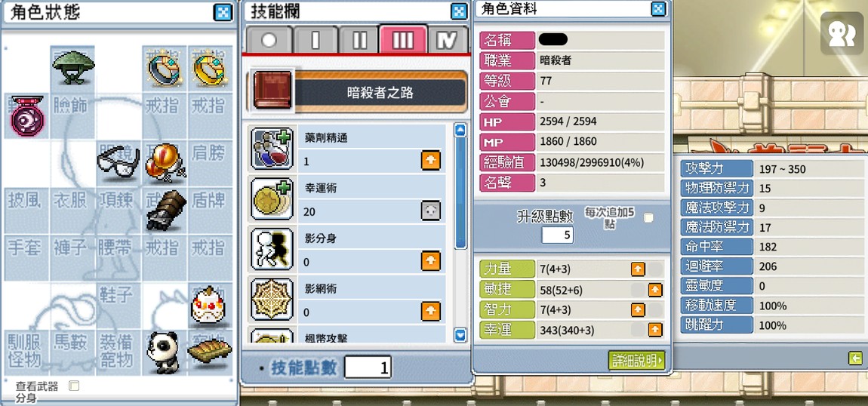Switch to skill tab IV
This screenshot has height=406, width=868.
tap(448, 40)
